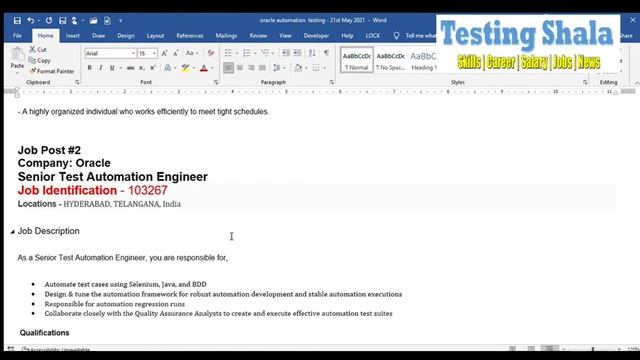
Task: Toggle Show/Hide paragraph marks
Action: (x=327, y=53)
